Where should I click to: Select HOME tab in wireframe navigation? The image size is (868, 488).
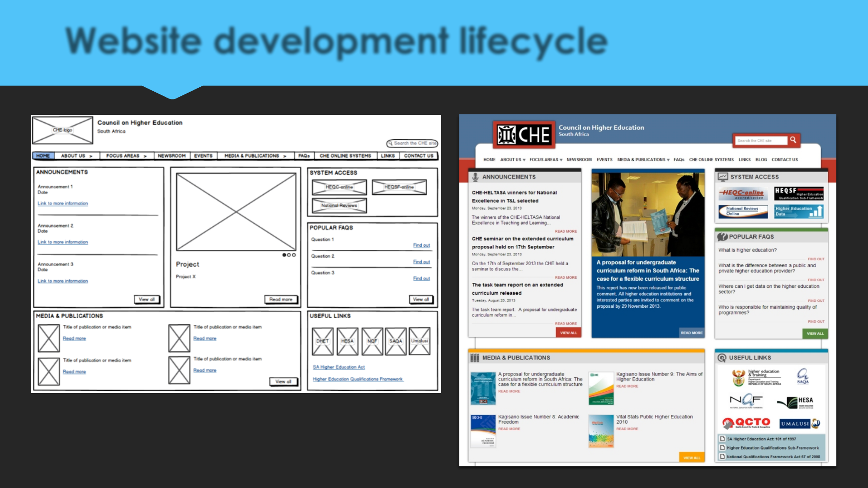pyautogui.click(x=43, y=156)
